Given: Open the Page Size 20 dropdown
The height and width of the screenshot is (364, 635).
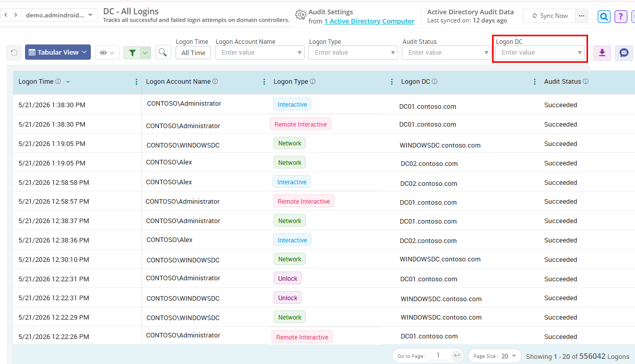Looking at the screenshot, I should (494, 356).
